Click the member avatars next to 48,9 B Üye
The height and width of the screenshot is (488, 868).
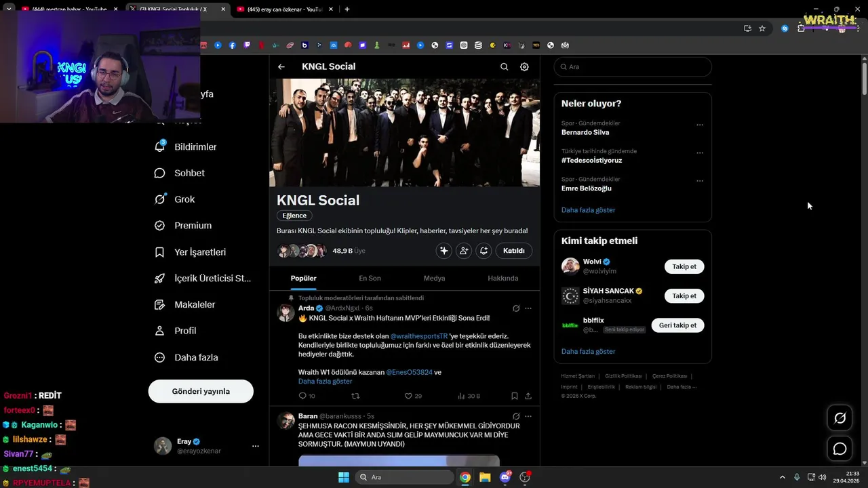pyautogui.click(x=302, y=251)
